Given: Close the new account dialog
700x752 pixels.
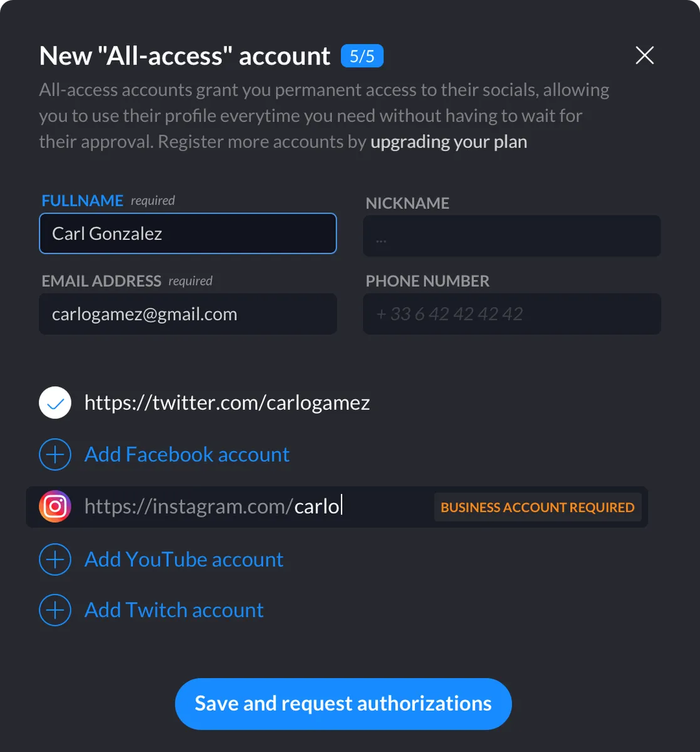Looking at the screenshot, I should 645,56.
